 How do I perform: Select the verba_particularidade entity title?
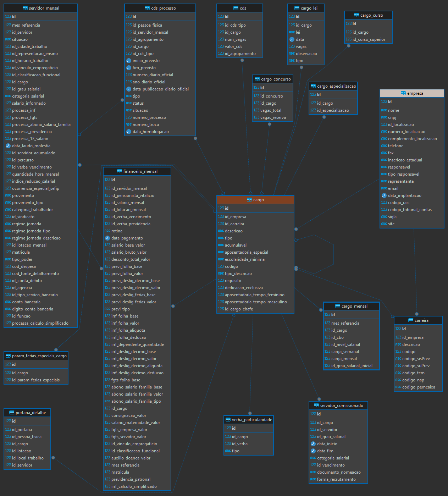(249, 420)
